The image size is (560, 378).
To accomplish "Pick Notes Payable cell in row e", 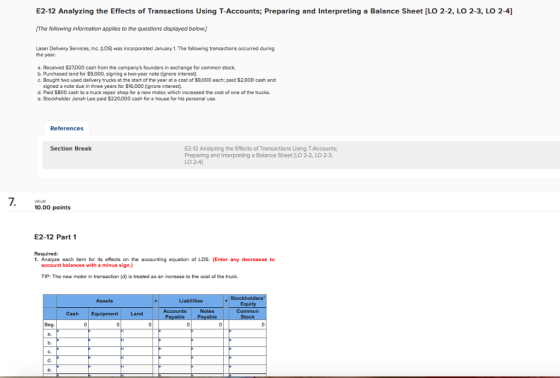I will pos(207,369).
